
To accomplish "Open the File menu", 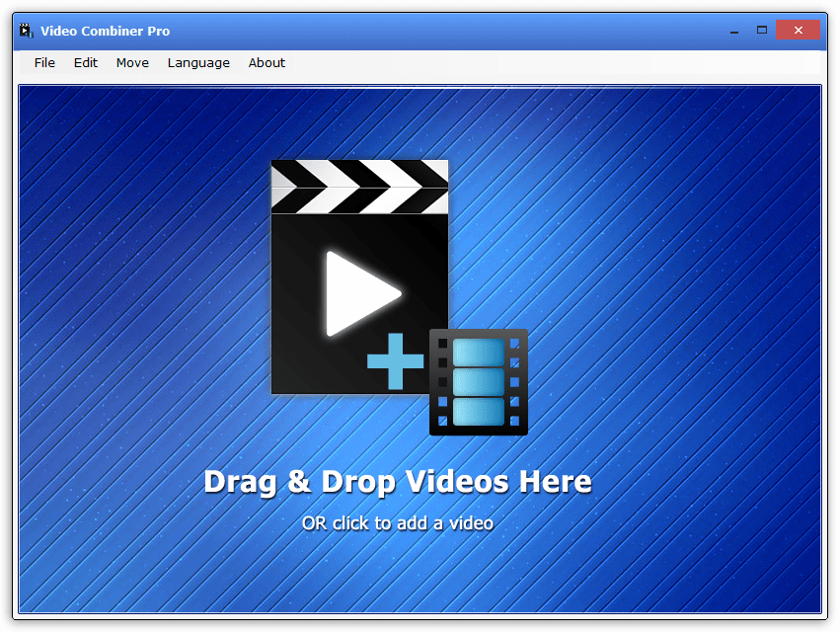I will tap(44, 63).
